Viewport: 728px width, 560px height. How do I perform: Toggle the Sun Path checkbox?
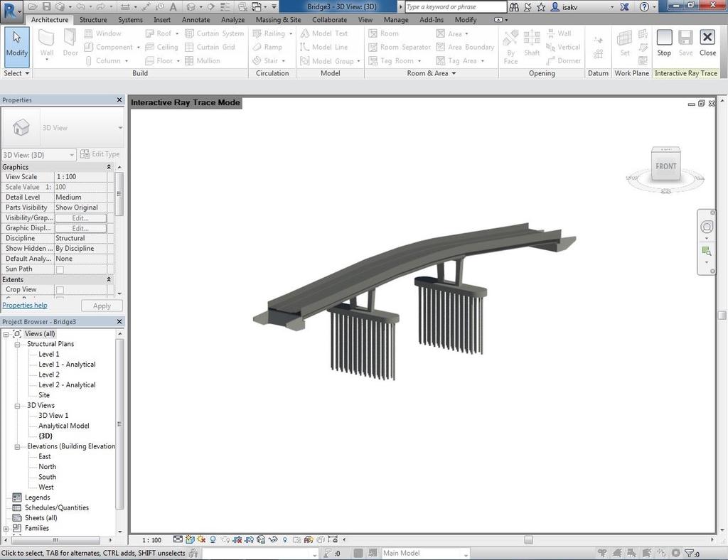[x=60, y=269]
